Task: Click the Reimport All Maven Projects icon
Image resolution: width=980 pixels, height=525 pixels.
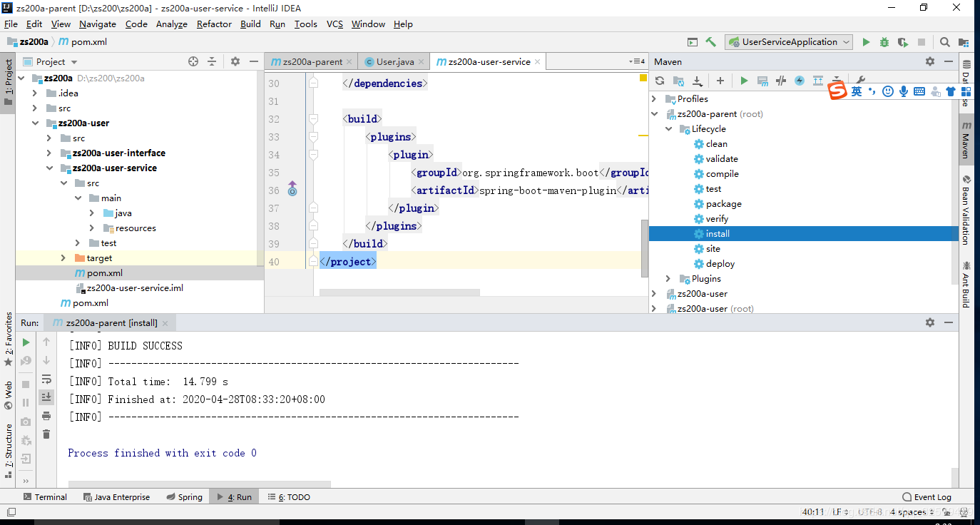Action: tap(660, 81)
